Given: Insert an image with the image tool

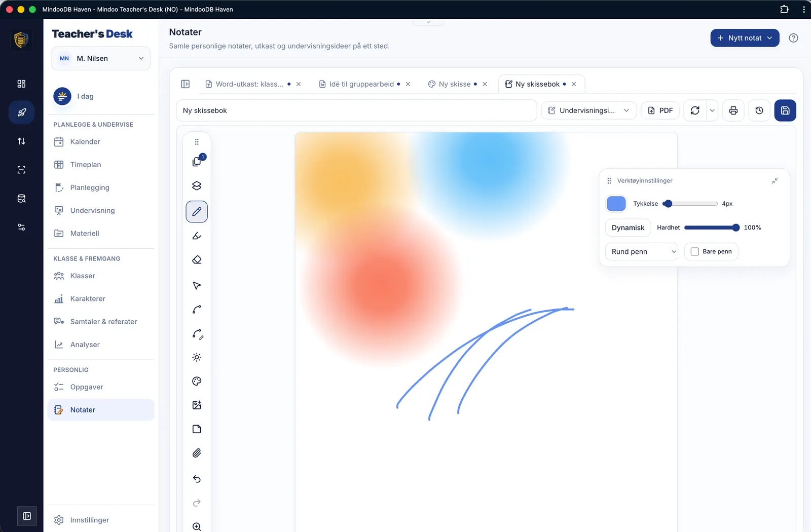Looking at the screenshot, I should coord(197,405).
